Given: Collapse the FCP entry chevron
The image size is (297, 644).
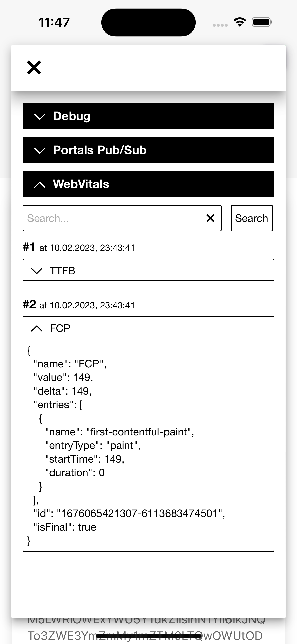Looking at the screenshot, I should pos(37,328).
